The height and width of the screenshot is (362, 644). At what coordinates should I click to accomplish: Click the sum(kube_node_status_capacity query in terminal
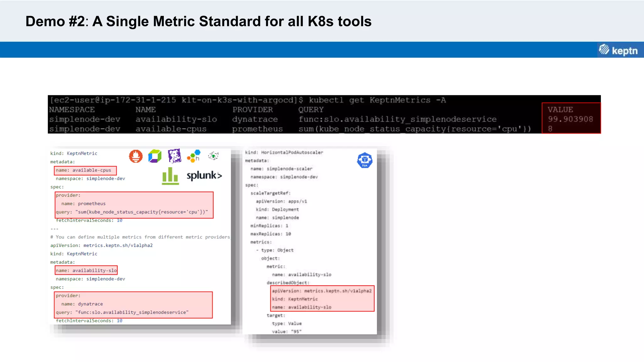coord(415,129)
